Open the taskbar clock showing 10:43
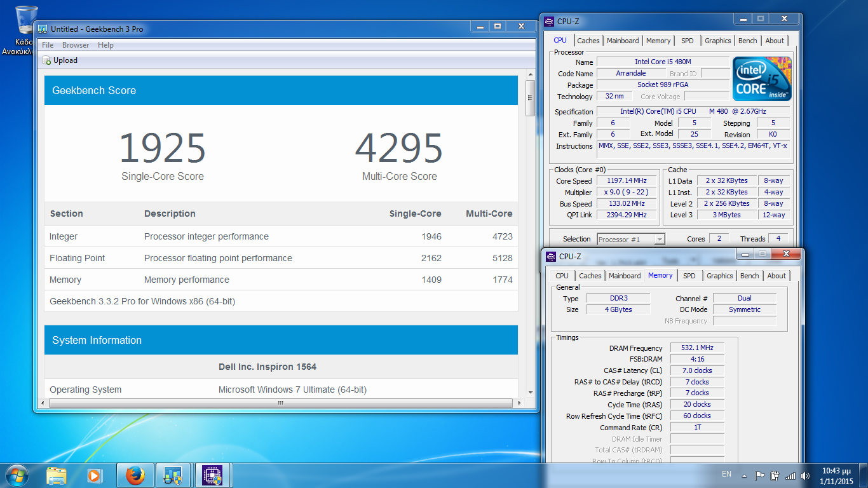 coord(837,476)
